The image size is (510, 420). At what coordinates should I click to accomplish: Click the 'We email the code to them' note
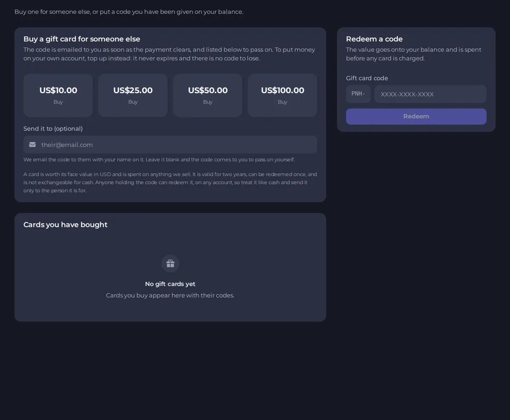(159, 160)
